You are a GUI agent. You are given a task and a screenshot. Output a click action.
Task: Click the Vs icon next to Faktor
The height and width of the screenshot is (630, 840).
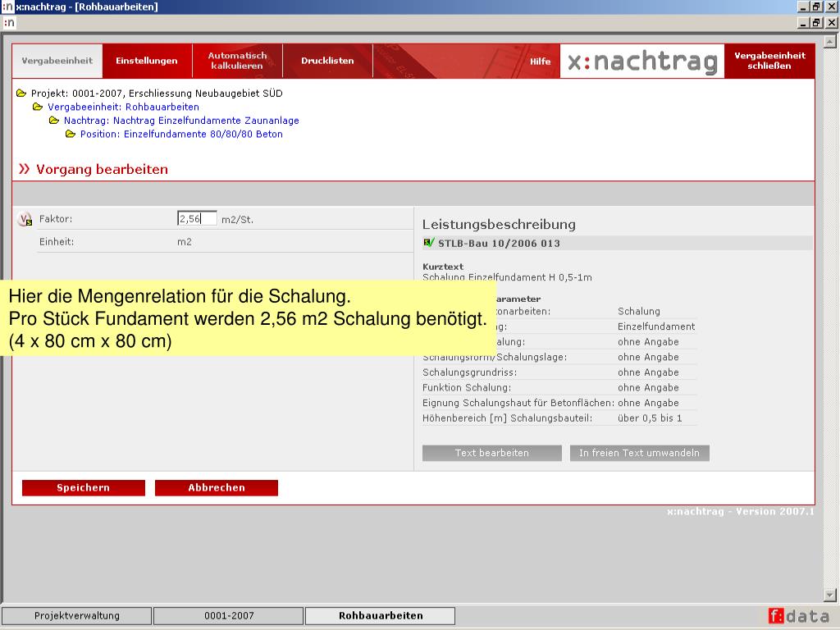[x=25, y=219]
